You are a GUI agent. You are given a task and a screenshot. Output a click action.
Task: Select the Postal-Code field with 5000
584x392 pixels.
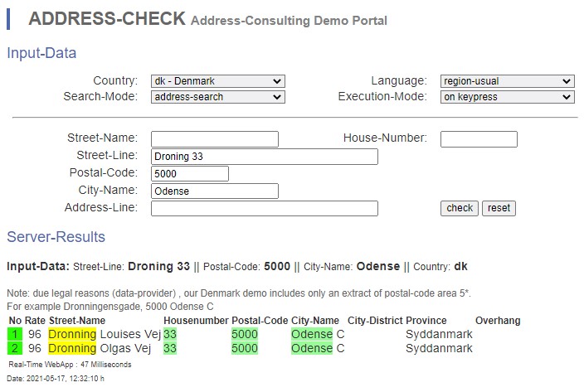click(190, 174)
